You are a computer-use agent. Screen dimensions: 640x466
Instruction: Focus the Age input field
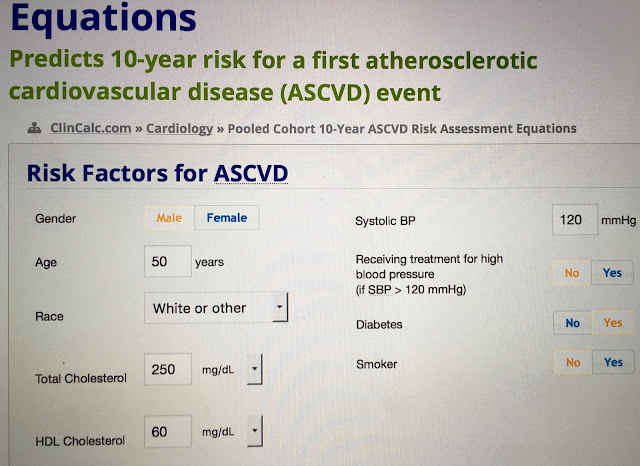point(168,261)
